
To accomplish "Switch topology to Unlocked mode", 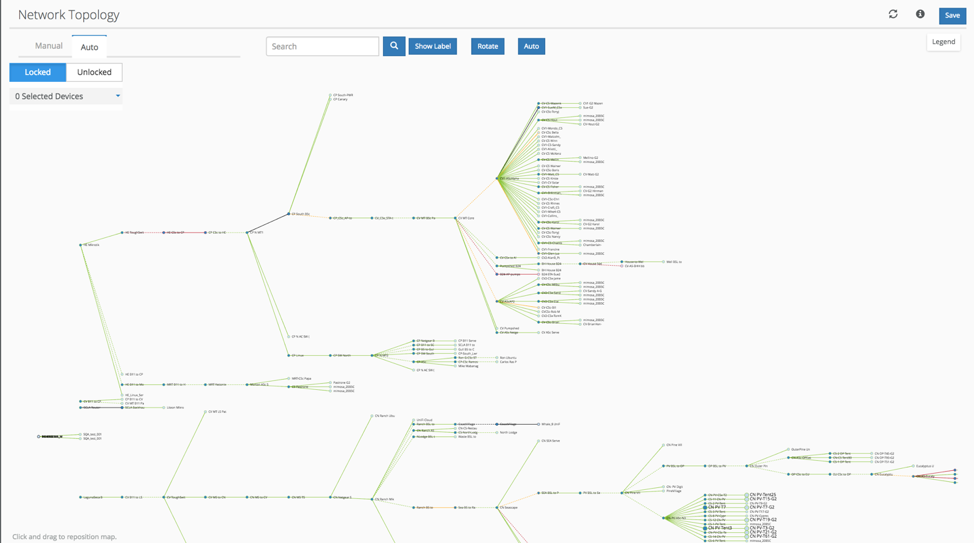I will (94, 72).
